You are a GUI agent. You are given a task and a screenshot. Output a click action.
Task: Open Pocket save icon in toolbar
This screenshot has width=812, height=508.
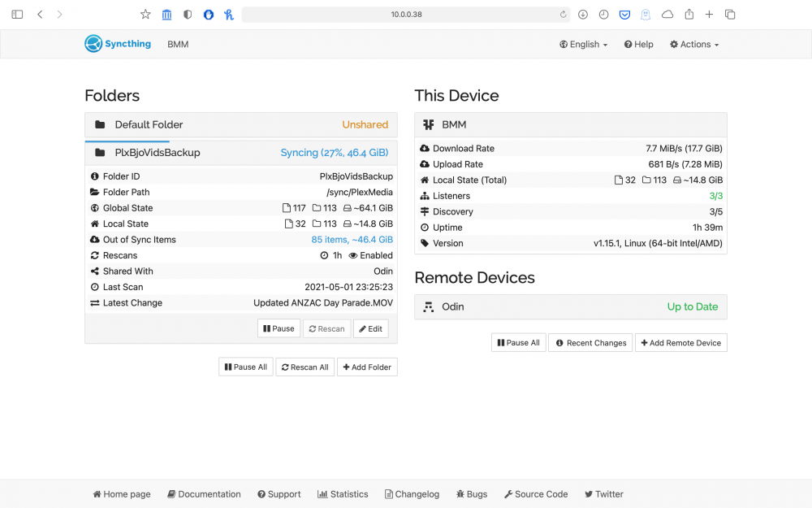[624, 15]
